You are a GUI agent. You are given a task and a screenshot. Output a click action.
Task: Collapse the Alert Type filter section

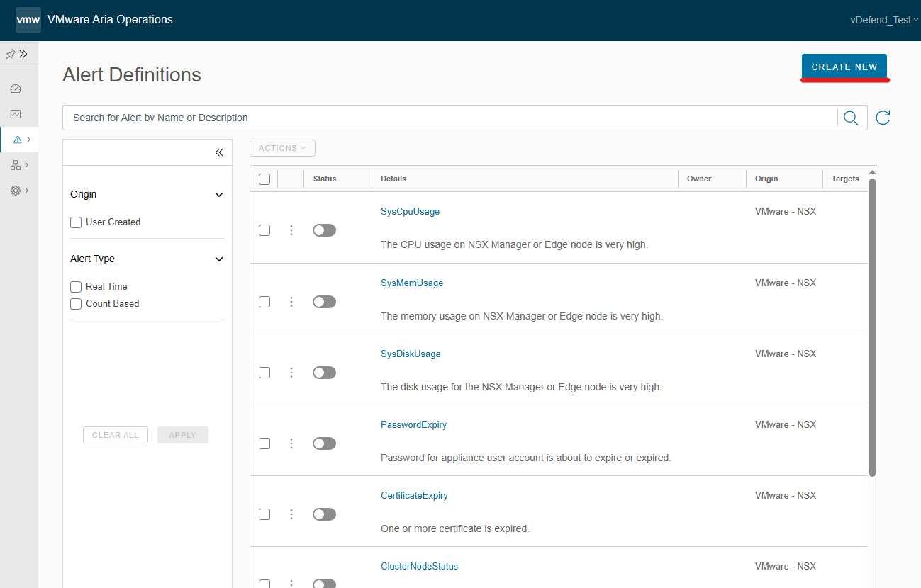(219, 259)
